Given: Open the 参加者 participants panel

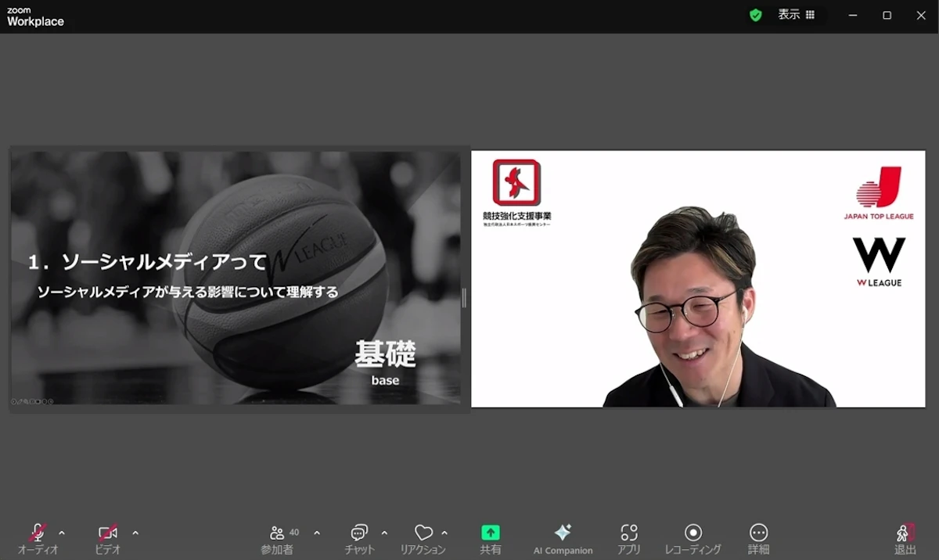Looking at the screenshot, I should coord(277,533).
